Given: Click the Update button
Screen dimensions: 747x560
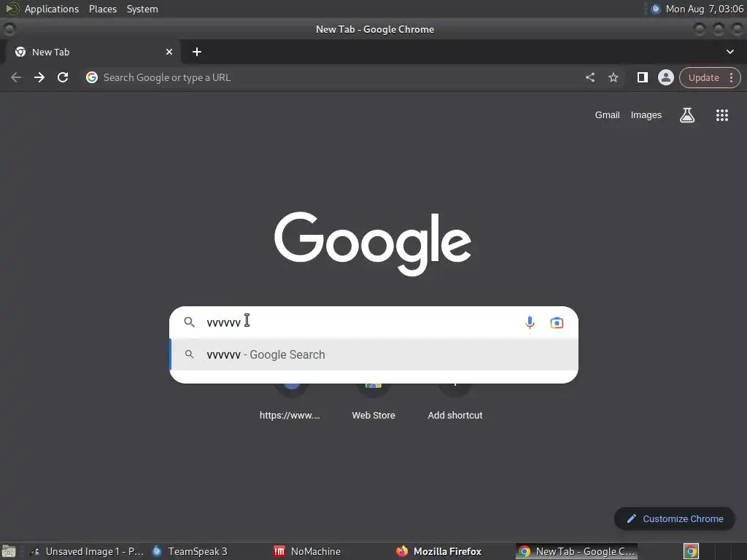Looking at the screenshot, I should [704, 77].
